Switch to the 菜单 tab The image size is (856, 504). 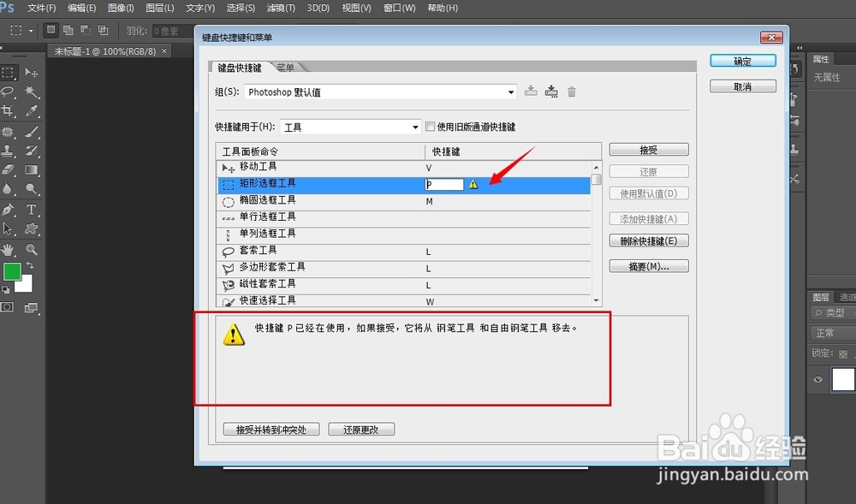coord(286,65)
